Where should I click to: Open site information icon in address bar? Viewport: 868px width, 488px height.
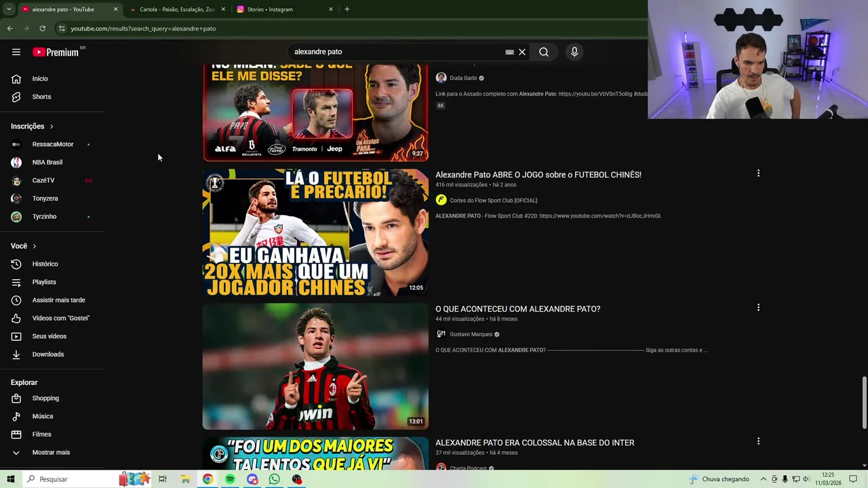(x=62, y=28)
